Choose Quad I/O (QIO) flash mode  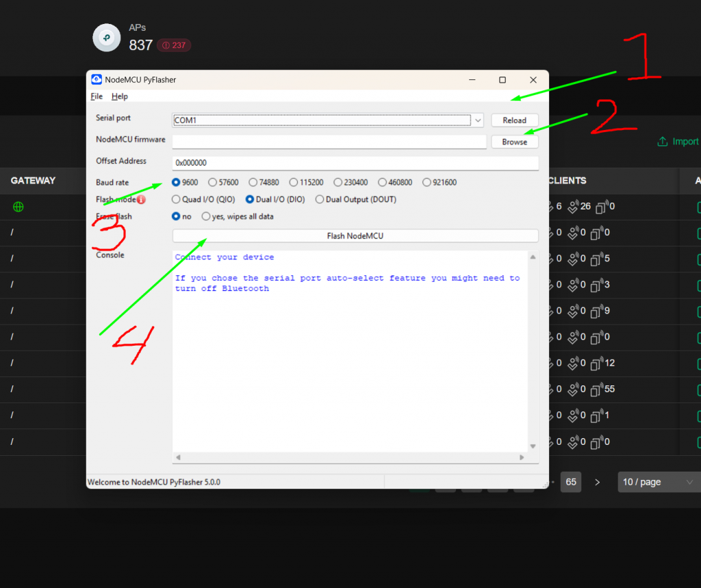pos(176,199)
